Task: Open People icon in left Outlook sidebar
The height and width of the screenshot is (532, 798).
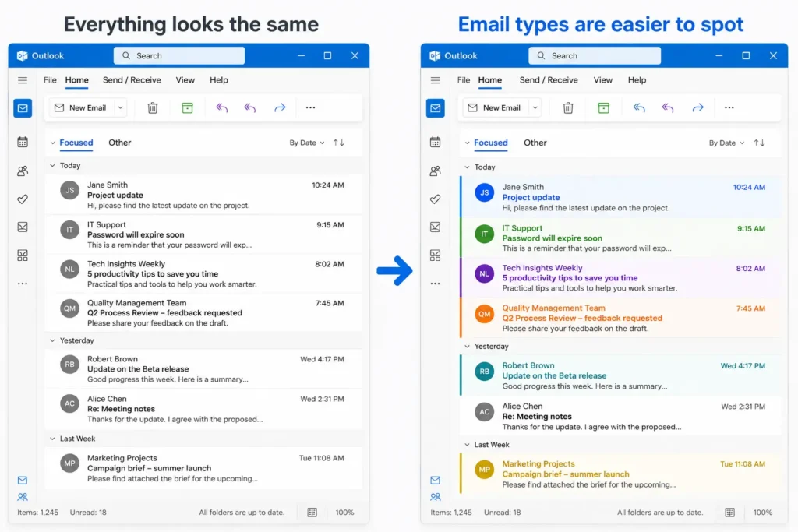Action: pyautogui.click(x=23, y=171)
